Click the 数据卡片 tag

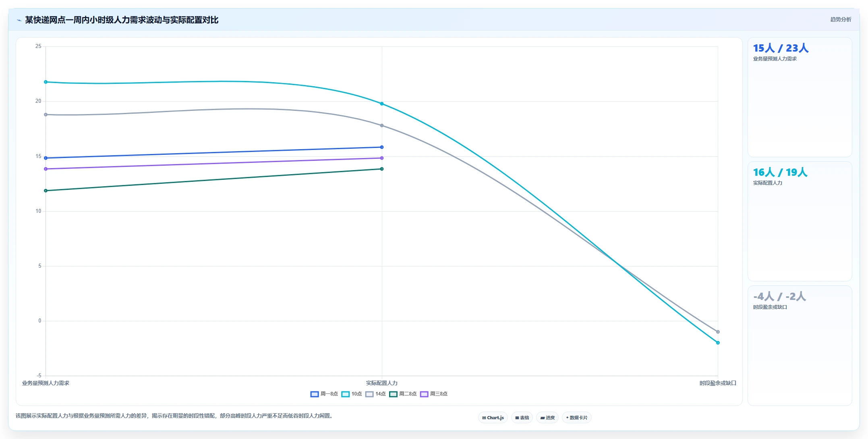[577, 418]
